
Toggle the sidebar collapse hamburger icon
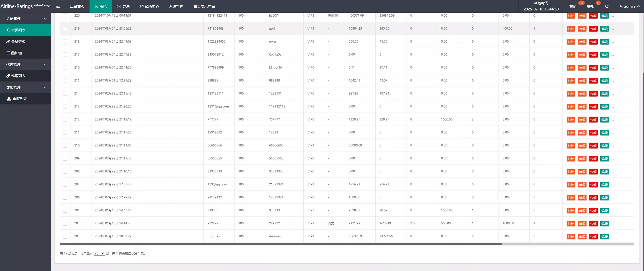point(58,6)
